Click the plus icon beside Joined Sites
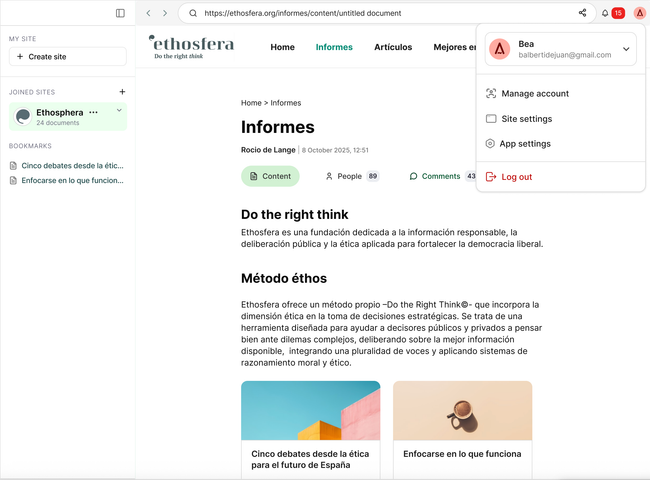The image size is (650, 480). click(122, 92)
